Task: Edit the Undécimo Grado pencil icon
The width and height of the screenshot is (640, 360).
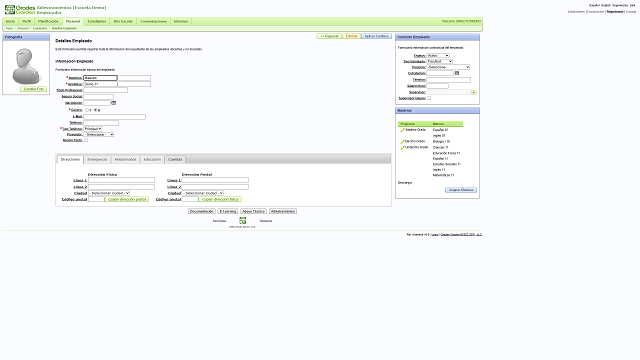Action: click(x=402, y=147)
